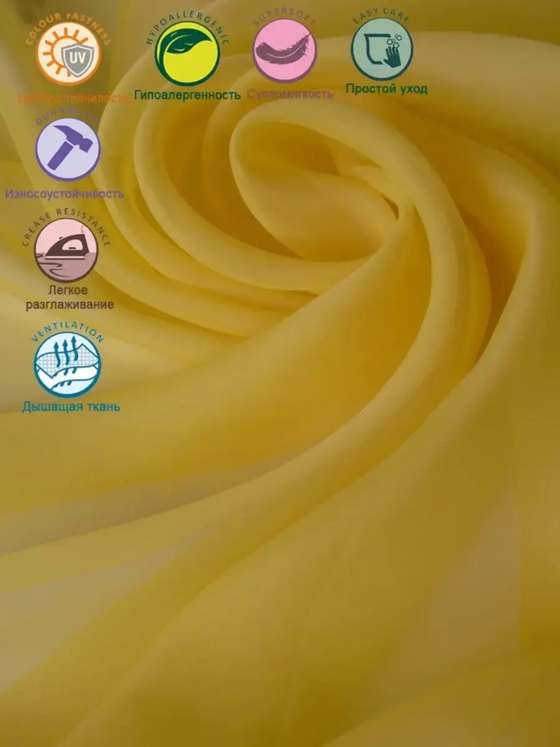Click the iron crease resistance icon
The width and height of the screenshot is (560, 747).
pyautogui.click(x=66, y=250)
